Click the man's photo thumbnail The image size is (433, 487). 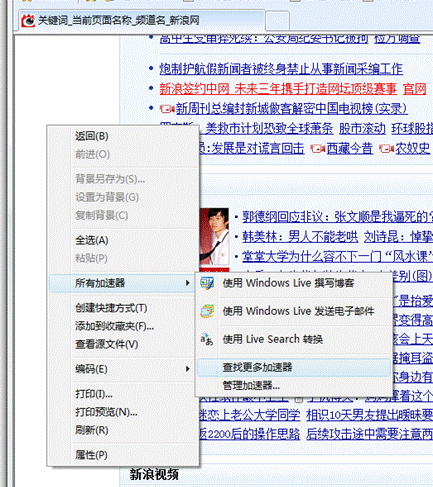click(x=214, y=236)
